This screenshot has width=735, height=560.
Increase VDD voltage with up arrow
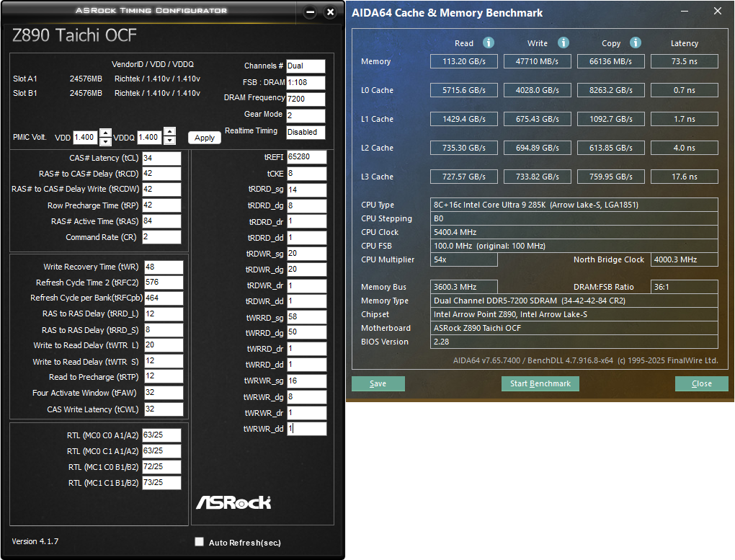point(105,133)
